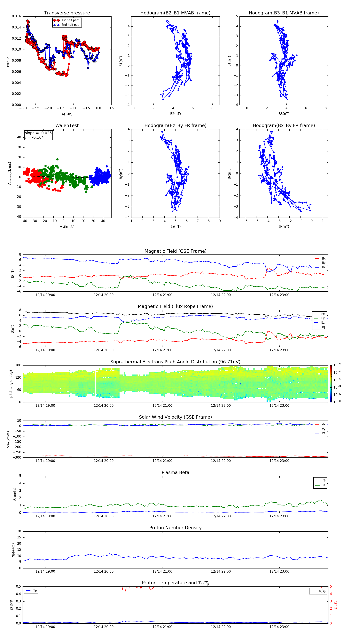Click the "Solar Wind Velocity (GSE Frame)" title
This screenshot has height=644, width=351.
(175, 417)
